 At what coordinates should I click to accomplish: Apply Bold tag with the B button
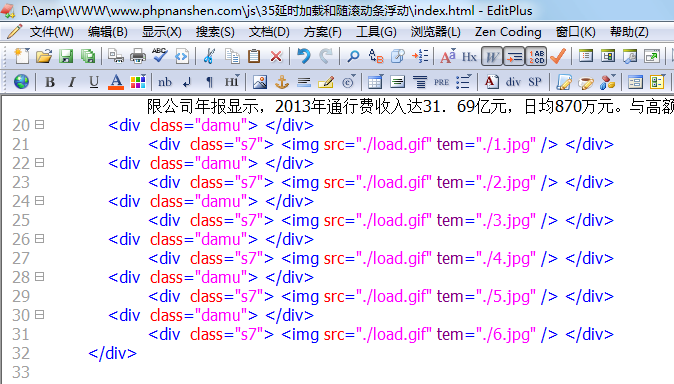click(x=50, y=82)
